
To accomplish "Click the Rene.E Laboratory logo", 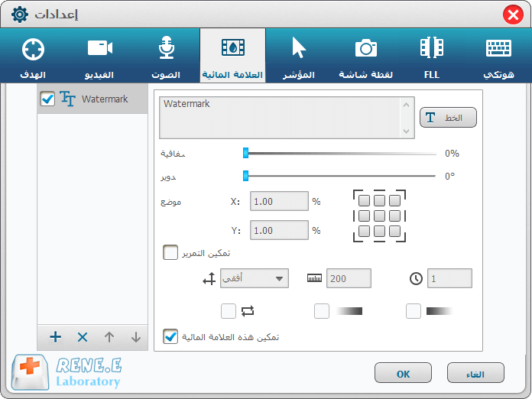I will click(x=66, y=372).
